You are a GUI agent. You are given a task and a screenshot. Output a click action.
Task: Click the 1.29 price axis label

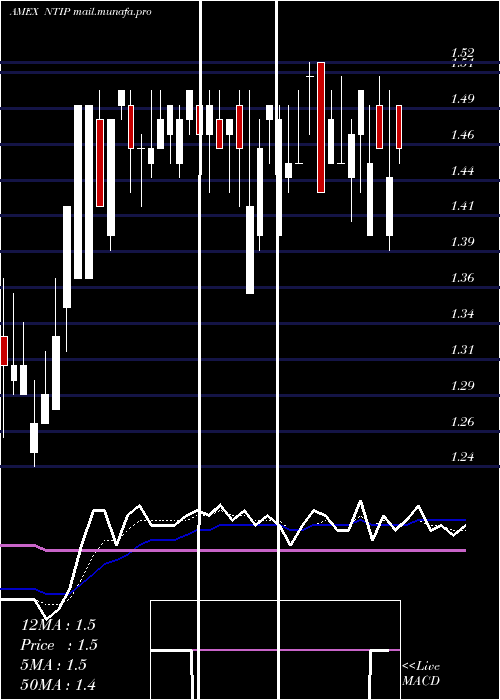click(x=462, y=386)
